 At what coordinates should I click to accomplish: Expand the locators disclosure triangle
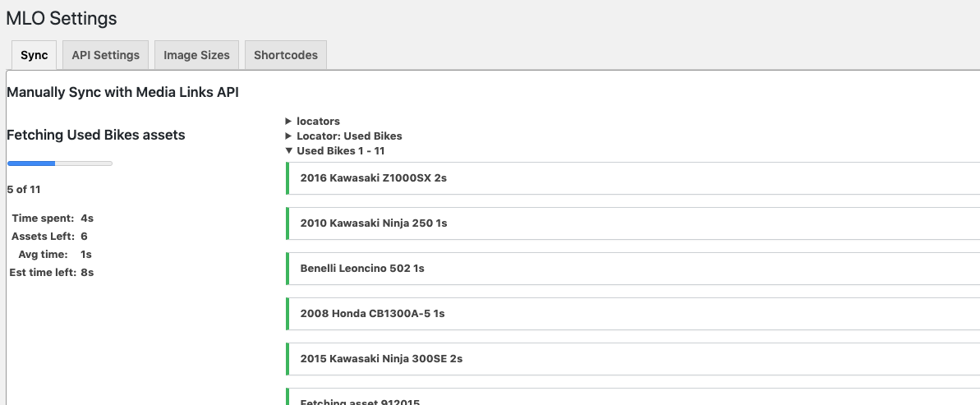289,122
